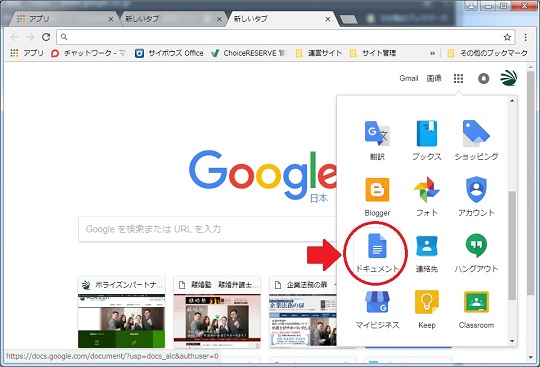Open the Gmail link

click(x=408, y=78)
